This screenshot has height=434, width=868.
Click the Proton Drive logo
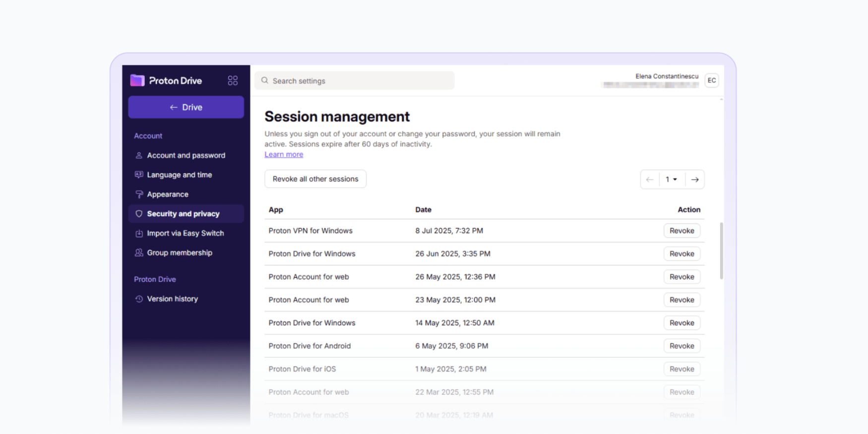[166, 80]
